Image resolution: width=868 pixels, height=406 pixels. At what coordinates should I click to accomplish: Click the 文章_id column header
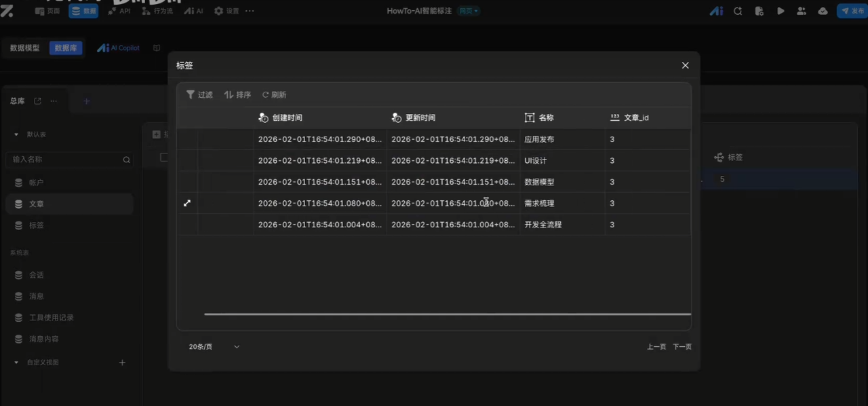click(648, 117)
